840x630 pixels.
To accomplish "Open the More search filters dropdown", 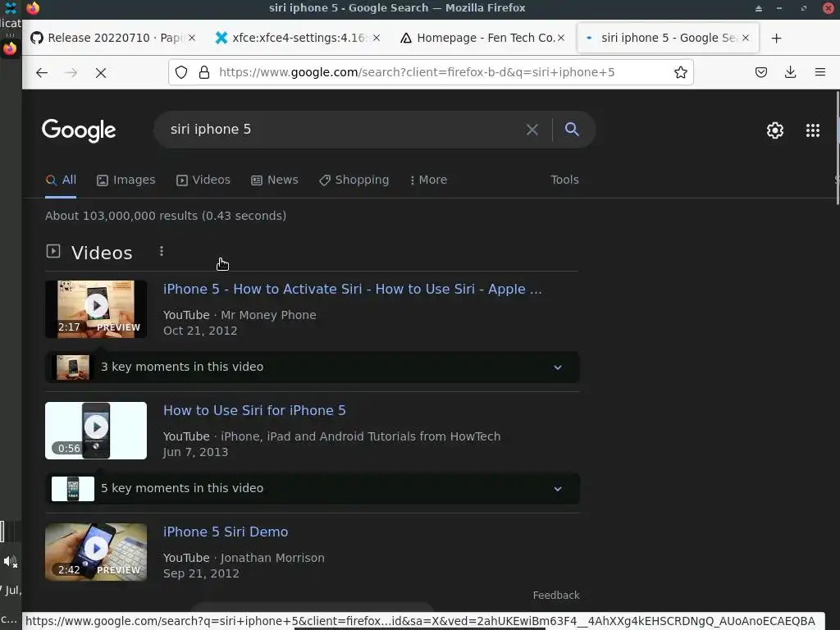I will pyautogui.click(x=428, y=180).
